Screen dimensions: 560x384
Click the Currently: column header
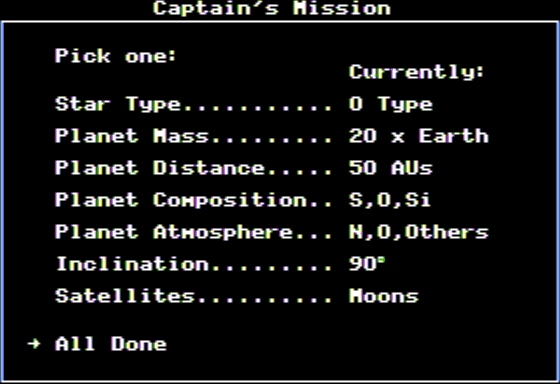(x=416, y=72)
